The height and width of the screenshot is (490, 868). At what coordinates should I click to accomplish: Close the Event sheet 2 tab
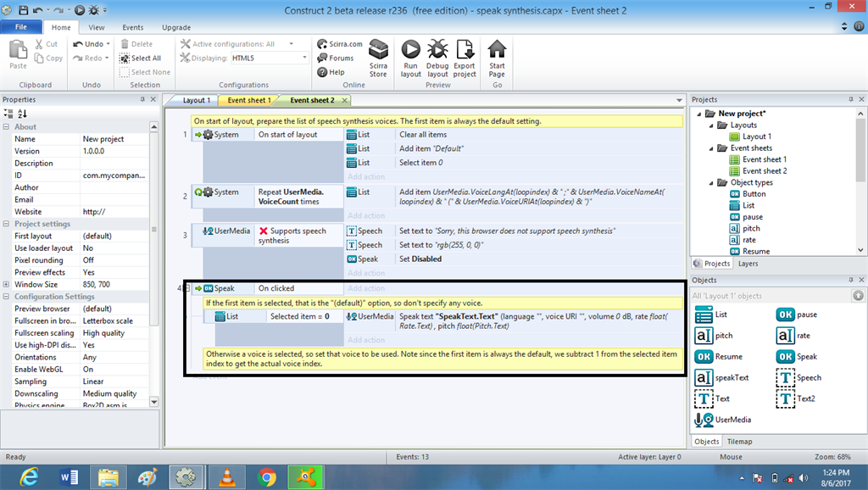[344, 100]
